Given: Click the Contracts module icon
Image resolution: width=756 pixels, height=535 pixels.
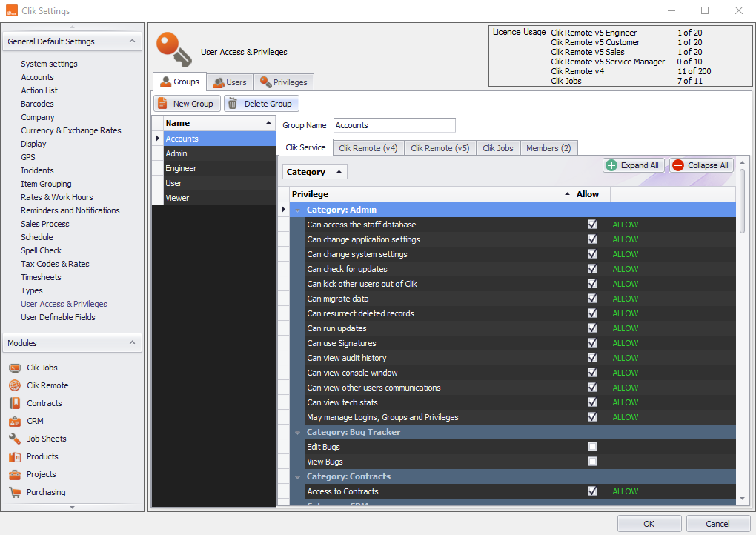Looking at the screenshot, I should click(15, 403).
